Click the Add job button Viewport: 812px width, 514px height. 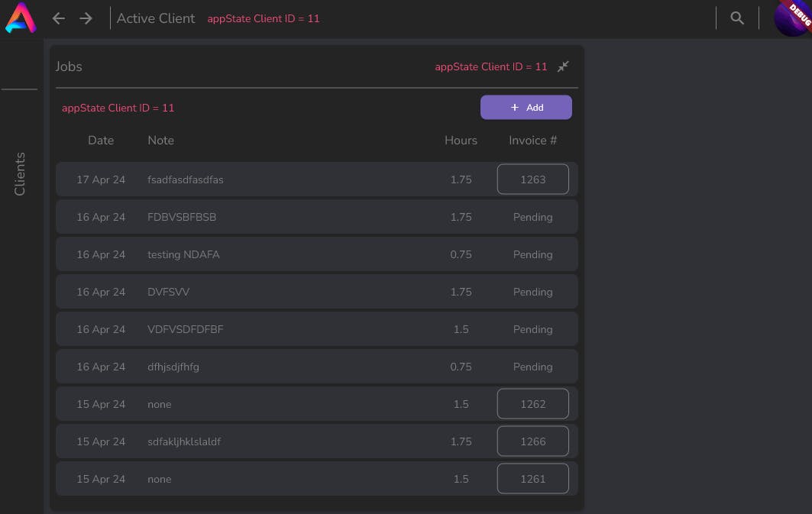coord(526,108)
